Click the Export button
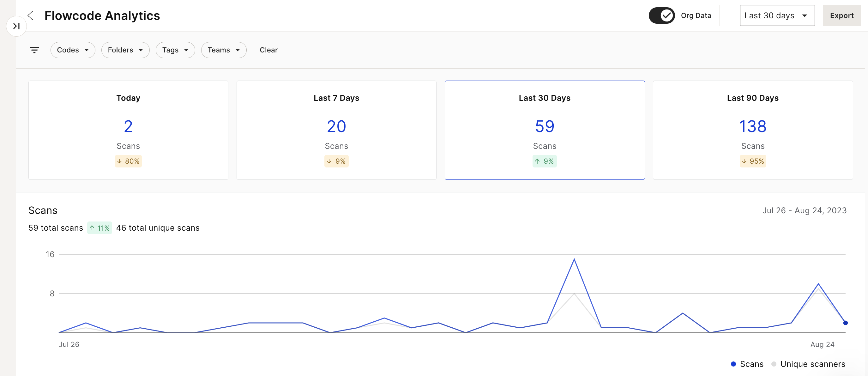Screen dimensions: 868x376 841,15
